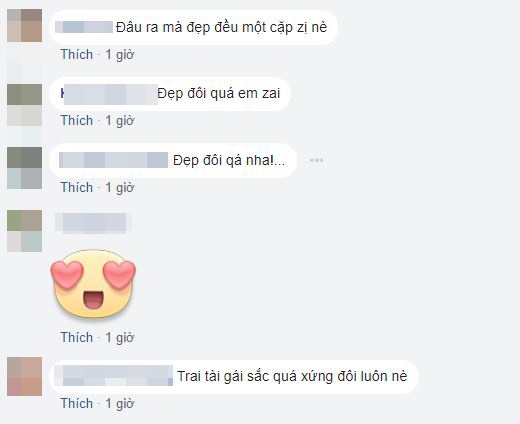Open the three-dots menu beside "Đẹp đôi qá nha"

pyautogui.click(x=316, y=160)
